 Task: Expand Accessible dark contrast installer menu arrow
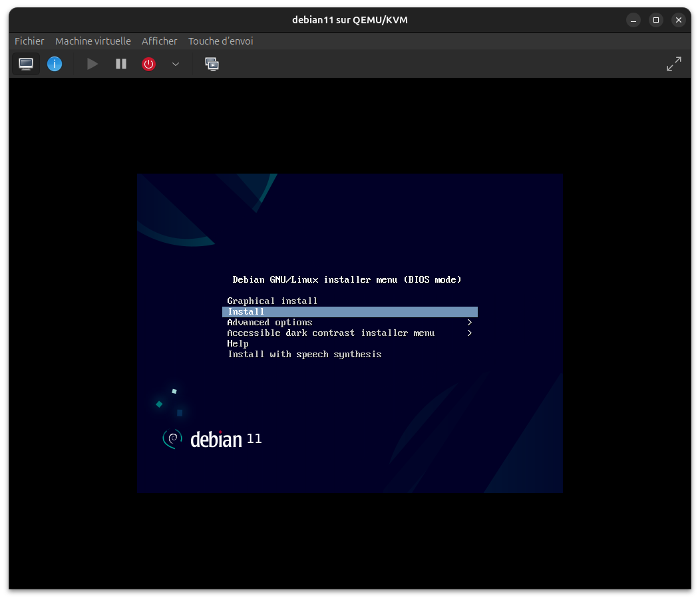[469, 333]
